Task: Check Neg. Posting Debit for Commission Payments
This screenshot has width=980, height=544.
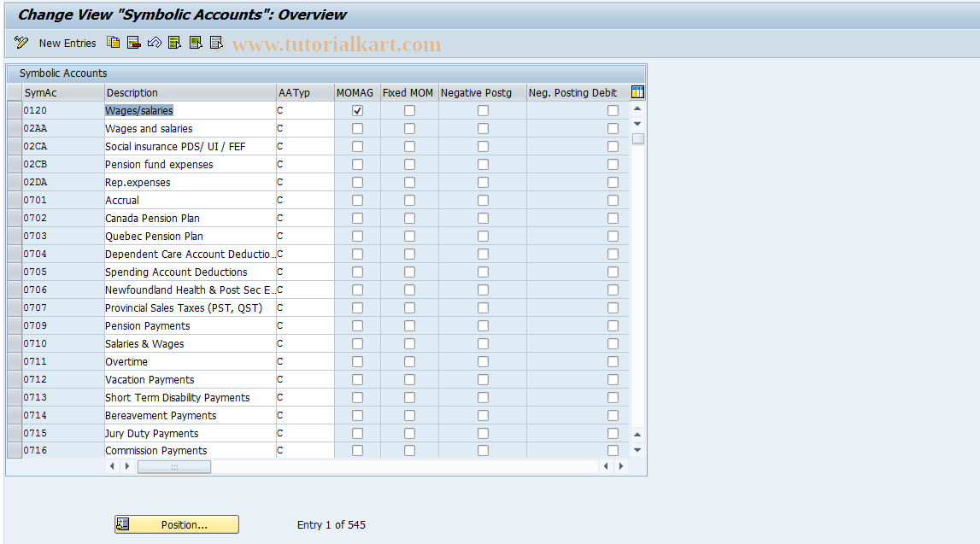Action: (613, 450)
